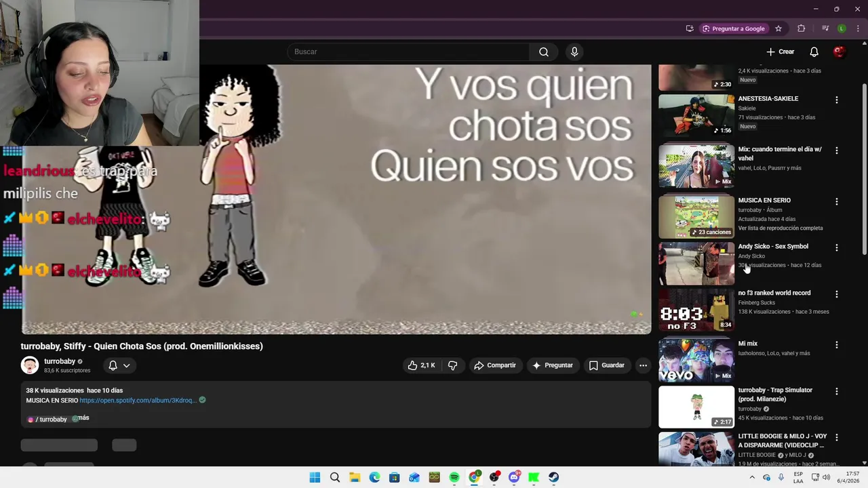
Task: Open ESP LAA language switcher
Action: (798, 477)
